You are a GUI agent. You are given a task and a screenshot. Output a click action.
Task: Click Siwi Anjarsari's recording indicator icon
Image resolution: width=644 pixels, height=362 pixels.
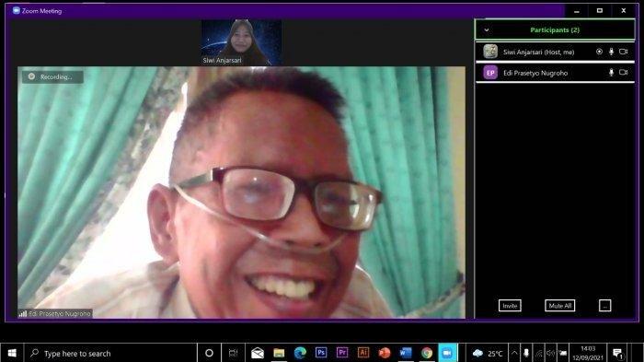point(599,52)
